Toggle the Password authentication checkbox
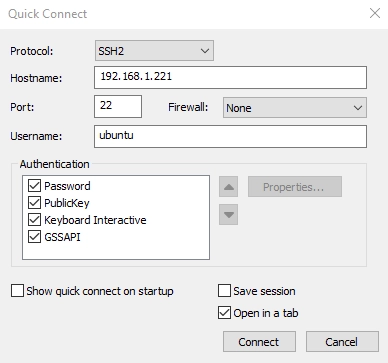388x363 pixels. (x=34, y=186)
